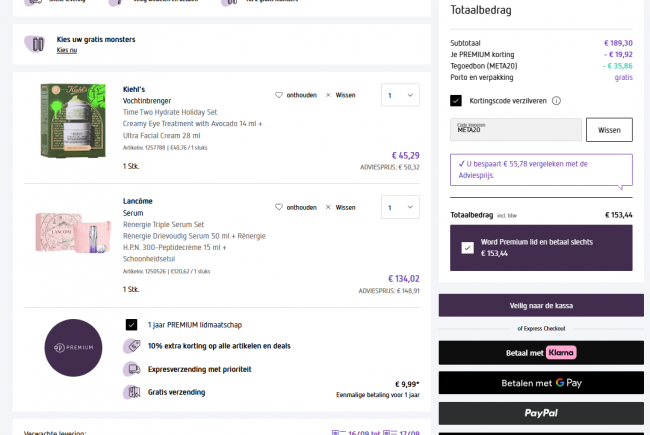The width and height of the screenshot is (650, 435).
Task: Toggle the Kortingscode verzilveren checkbox
Action: [456, 101]
